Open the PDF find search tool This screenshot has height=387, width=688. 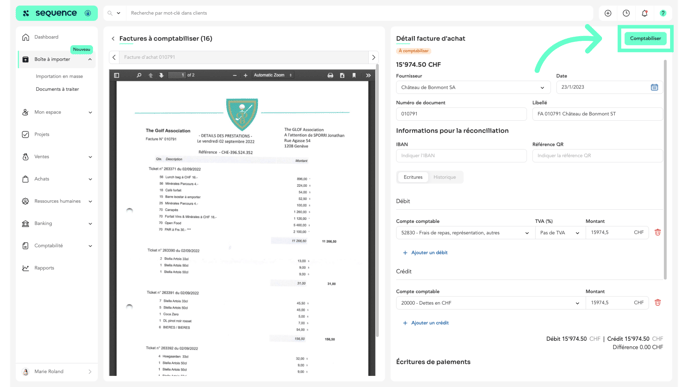[x=139, y=75]
